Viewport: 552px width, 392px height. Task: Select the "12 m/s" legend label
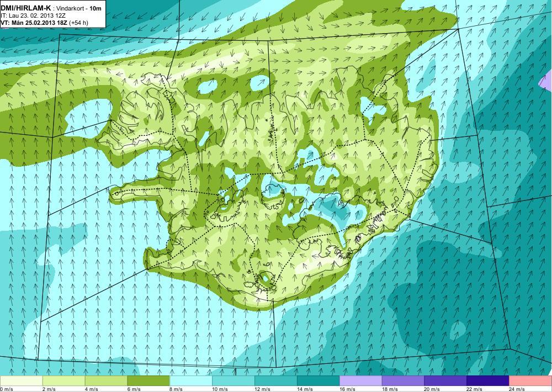262,389
